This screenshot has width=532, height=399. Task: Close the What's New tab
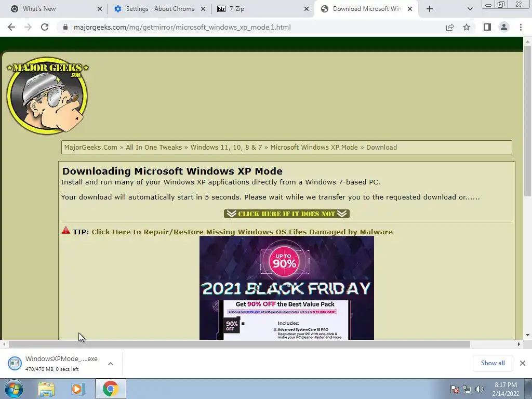point(99,9)
